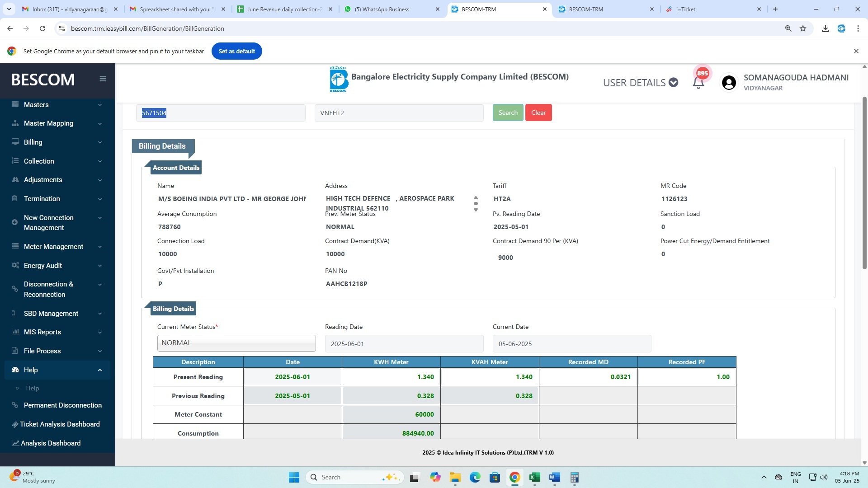868x488 pixels.
Task: Click the Windows taskbar Search box
Action: pyautogui.click(x=355, y=477)
